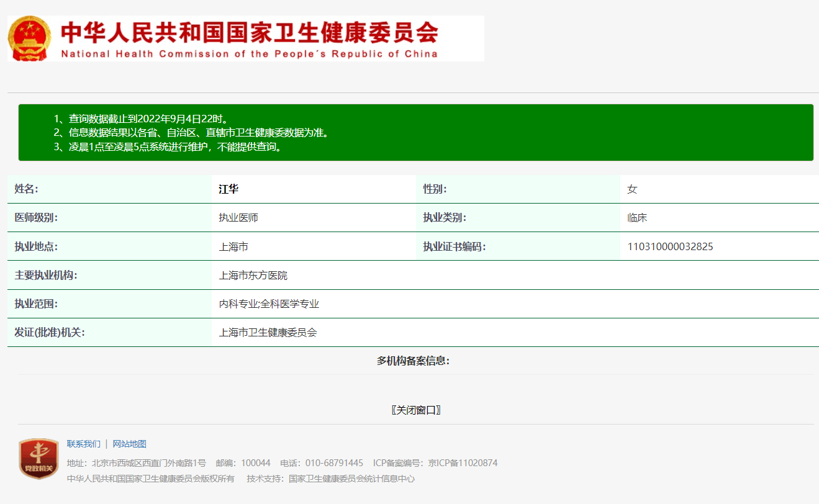Click the footer address 北京市西城区西直门外南路1号

tap(149, 463)
